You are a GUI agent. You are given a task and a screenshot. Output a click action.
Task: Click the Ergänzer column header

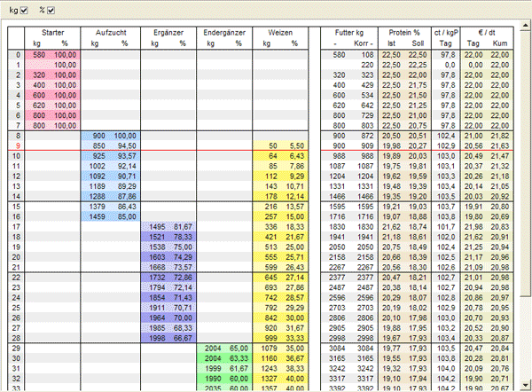(x=168, y=30)
